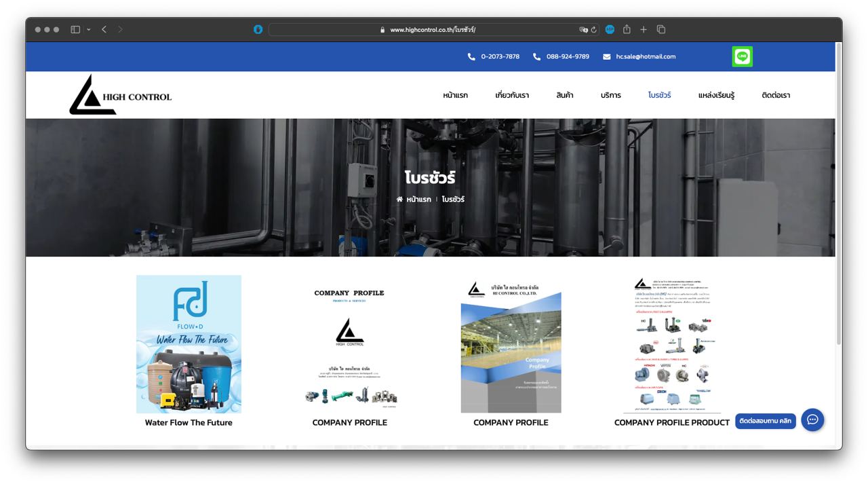Screen dimensions: 868x484
Task: Click the green LINE chat icon
Action: click(742, 56)
